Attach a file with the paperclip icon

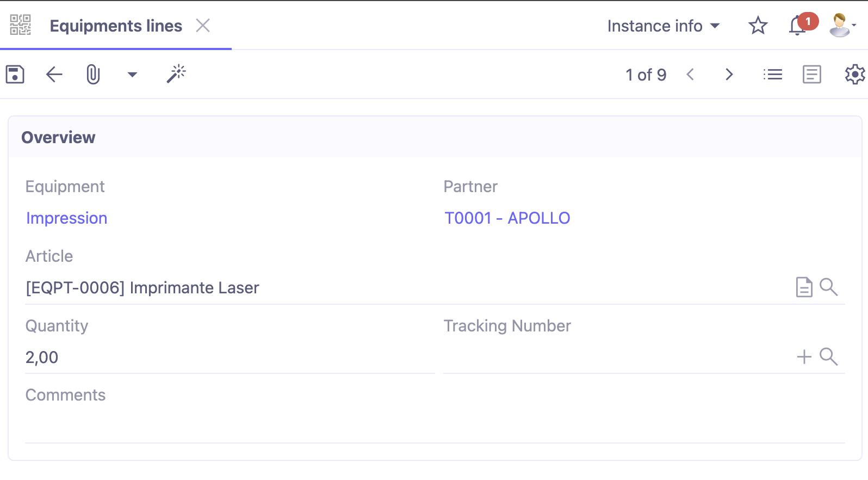92,74
